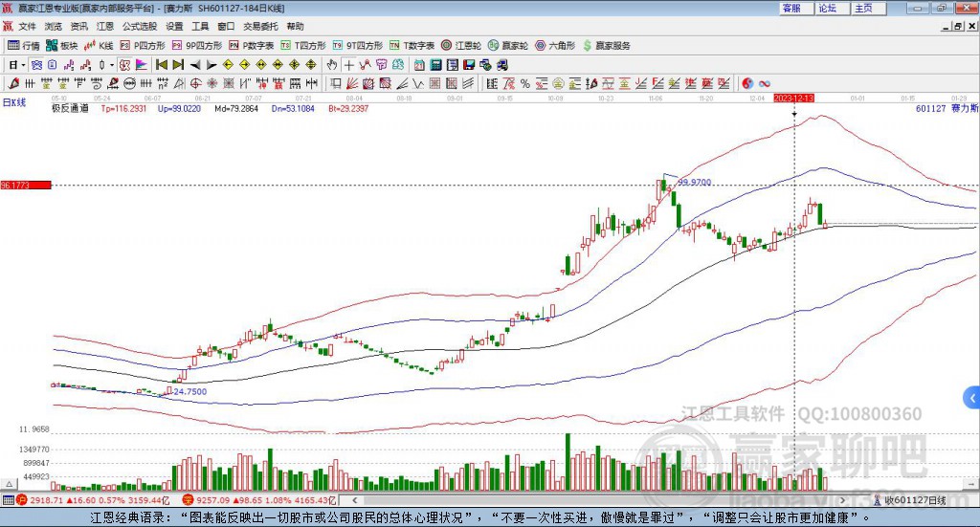The width and height of the screenshot is (980, 527).
Task: Open the 交易委托 menu
Action: (x=260, y=26)
